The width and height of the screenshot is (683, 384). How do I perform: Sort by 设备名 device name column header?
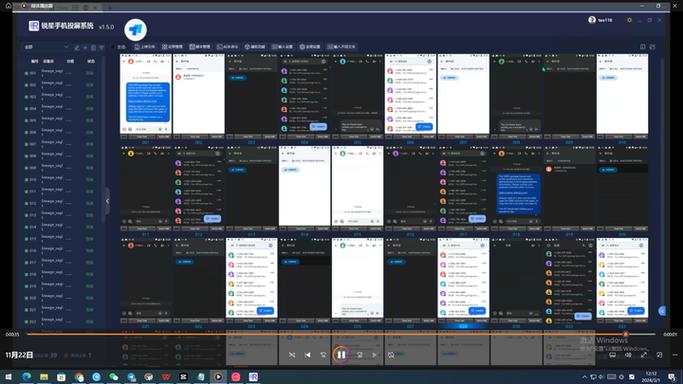coord(48,61)
